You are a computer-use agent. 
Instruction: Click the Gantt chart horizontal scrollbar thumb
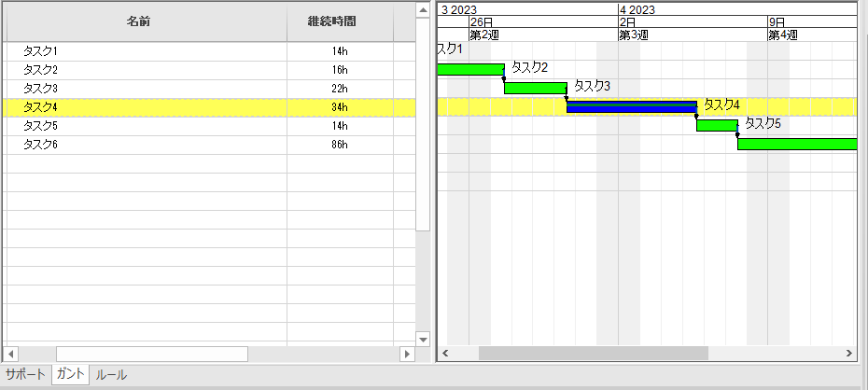tap(594, 353)
